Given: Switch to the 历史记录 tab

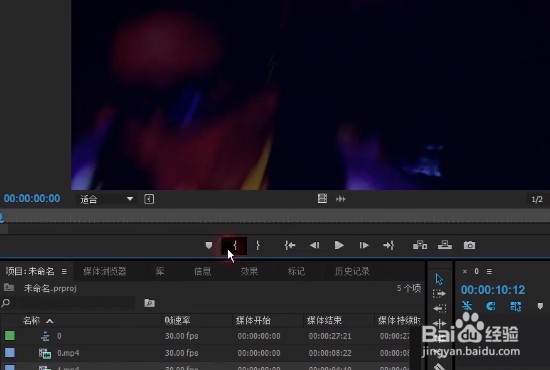Looking at the screenshot, I should 352,271.
